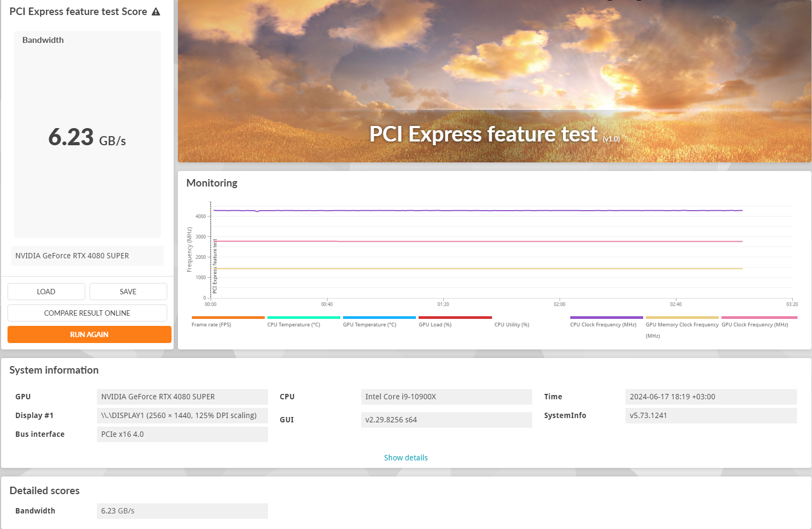
Task: Click the Monitoring heading
Action: [212, 183]
